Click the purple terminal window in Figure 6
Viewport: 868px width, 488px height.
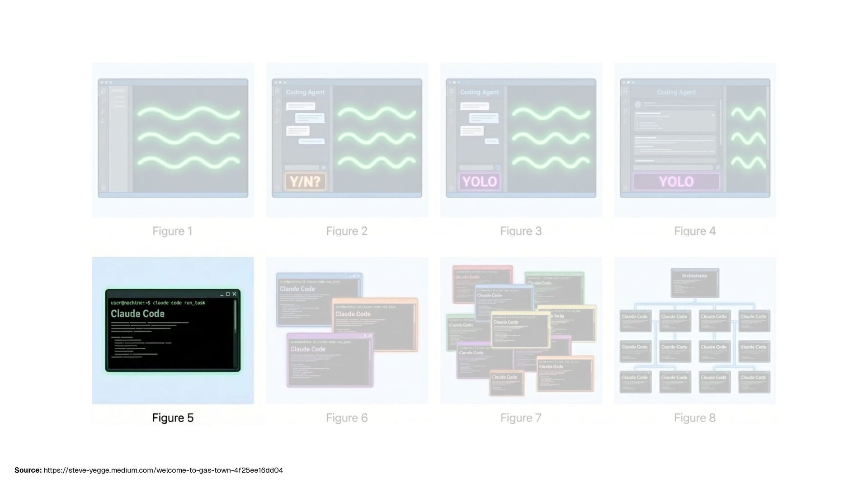[330, 361]
